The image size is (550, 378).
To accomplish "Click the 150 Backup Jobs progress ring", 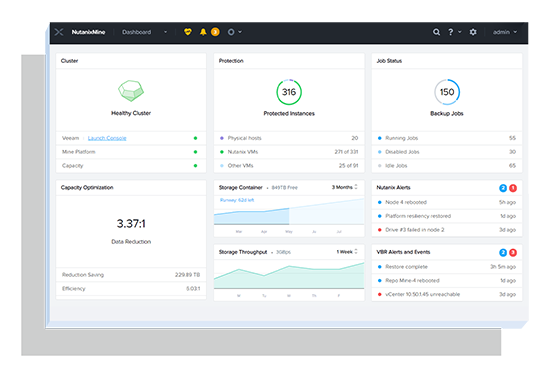I will click(x=447, y=92).
